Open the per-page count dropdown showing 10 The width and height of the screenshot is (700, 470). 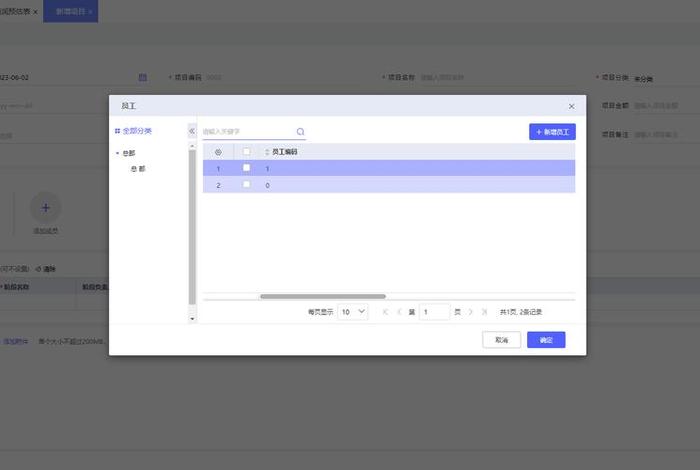tap(353, 312)
